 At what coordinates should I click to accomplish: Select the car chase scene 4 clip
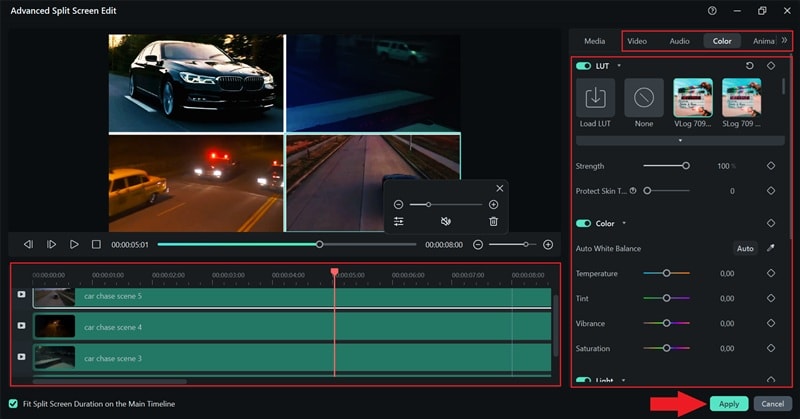click(x=292, y=327)
